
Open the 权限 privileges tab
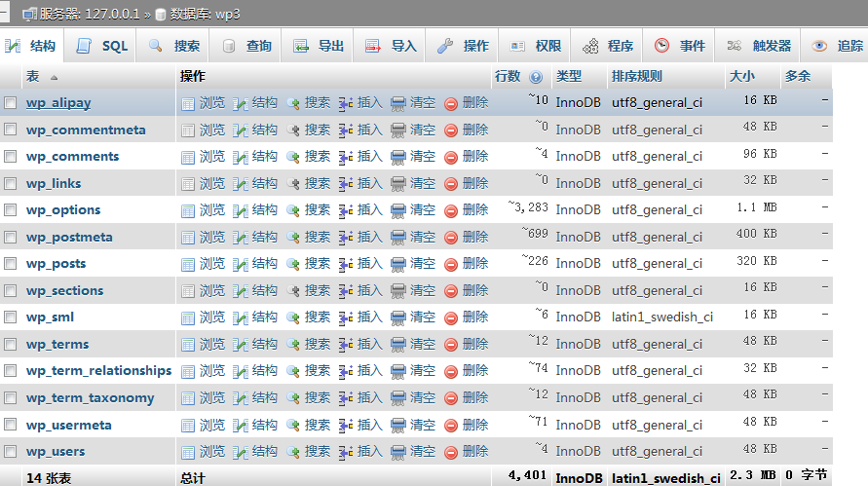tap(537, 46)
